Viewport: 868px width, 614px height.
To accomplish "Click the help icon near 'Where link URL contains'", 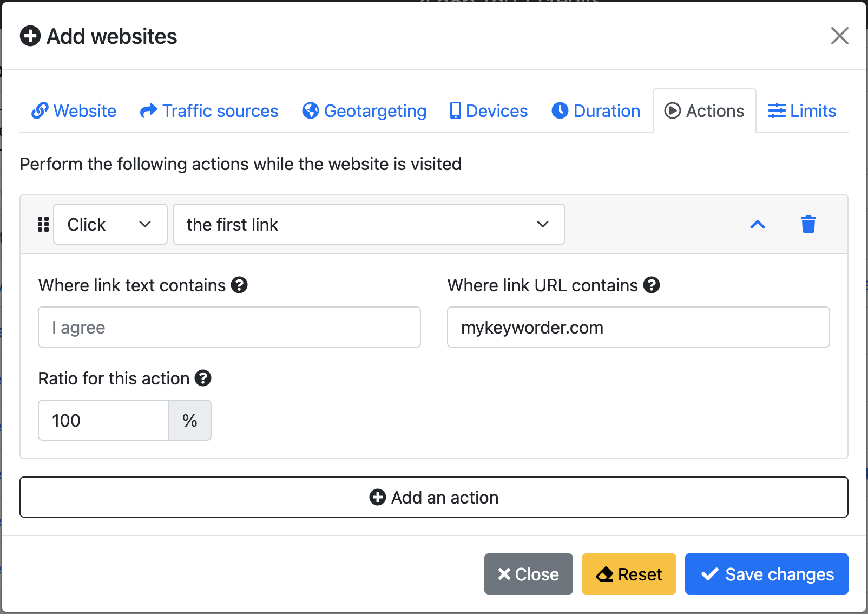I will [652, 285].
